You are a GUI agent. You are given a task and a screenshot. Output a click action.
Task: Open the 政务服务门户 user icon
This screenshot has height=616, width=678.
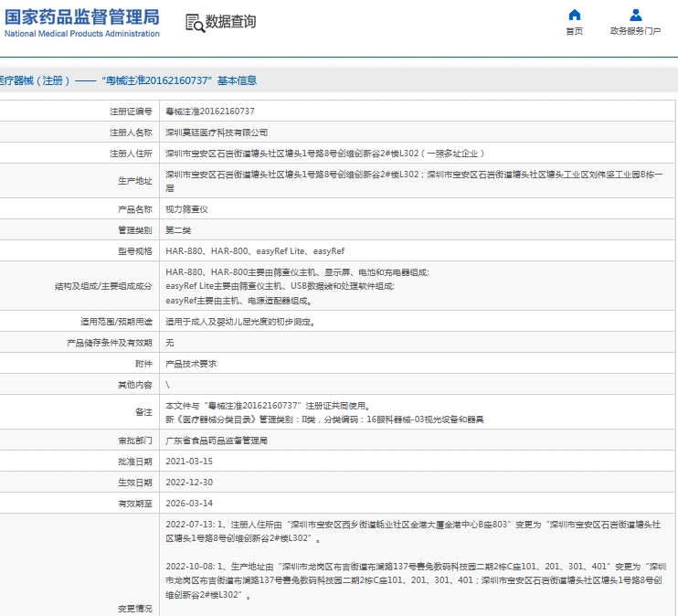point(636,15)
